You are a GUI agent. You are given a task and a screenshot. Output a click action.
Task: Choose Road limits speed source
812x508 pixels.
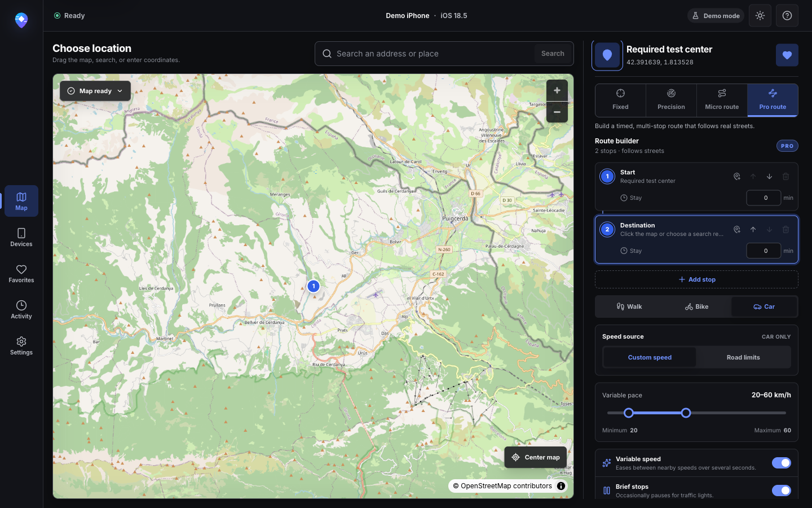(743, 357)
